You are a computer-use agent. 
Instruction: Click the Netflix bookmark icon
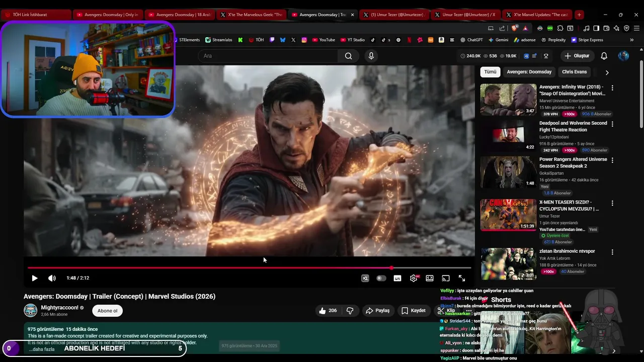410,40
